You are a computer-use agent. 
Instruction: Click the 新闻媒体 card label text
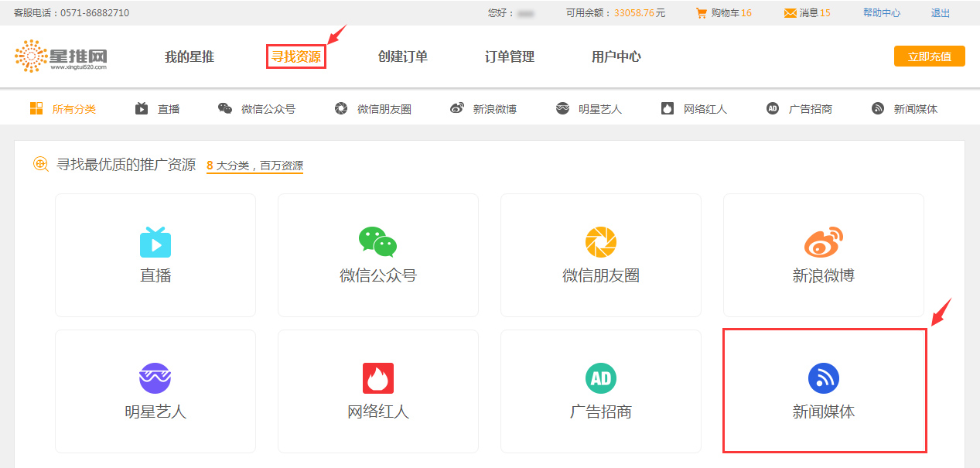(x=824, y=412)
